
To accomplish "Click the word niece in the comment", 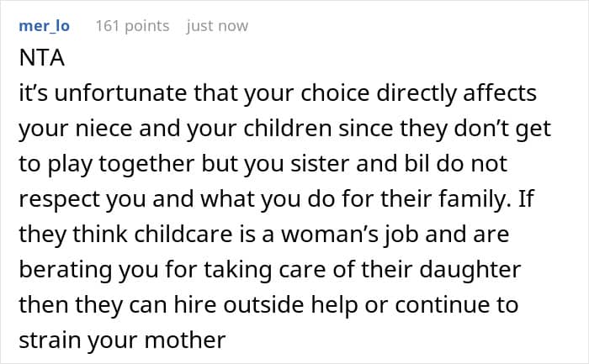I will 103,129.
